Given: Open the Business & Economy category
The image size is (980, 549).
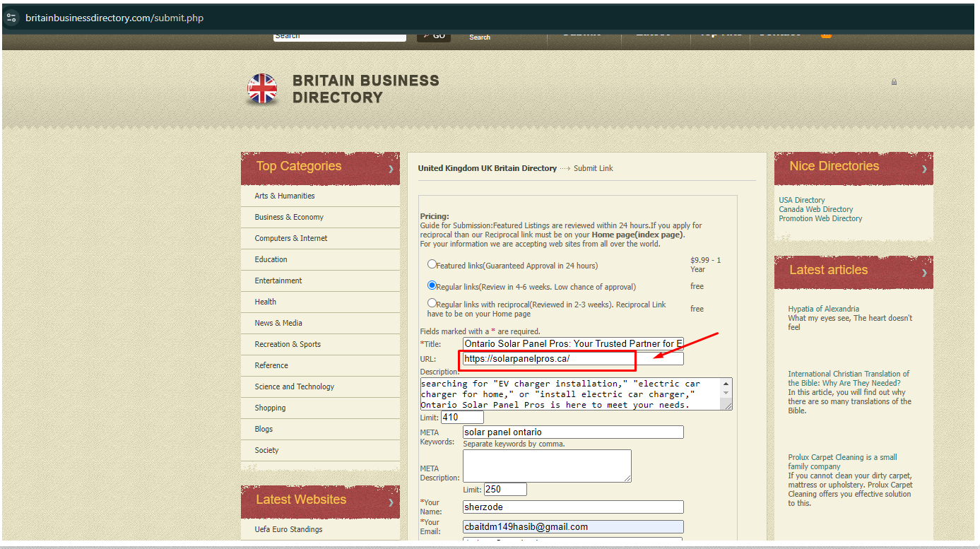Looking at the screenshot, I should pyautogui.click(x=289, y=217).
